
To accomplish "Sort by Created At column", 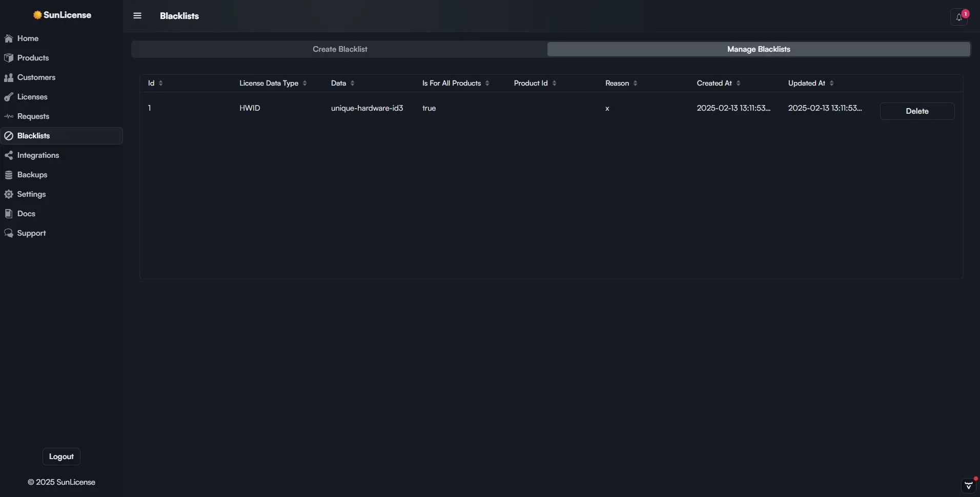I will (x=738, y=83).
